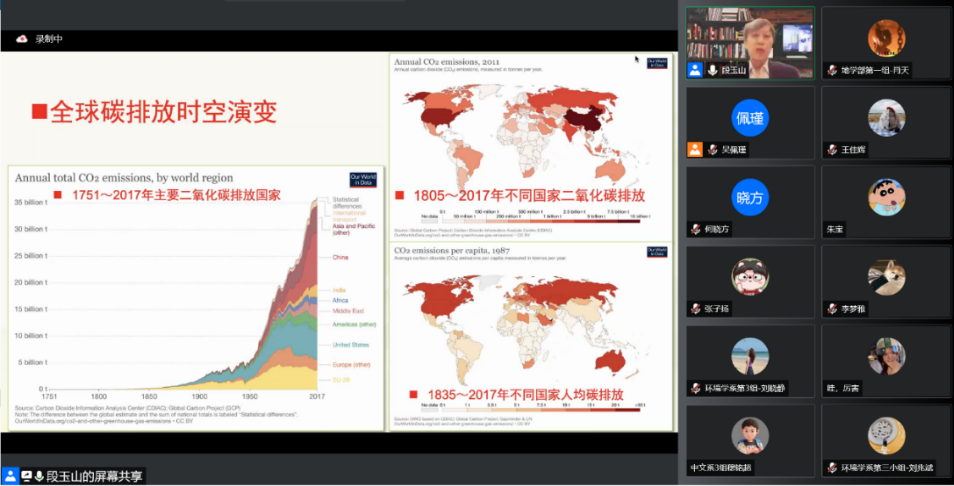
Task: Click the microphone icon beside 段玉山's name
Action: point(712,70)
